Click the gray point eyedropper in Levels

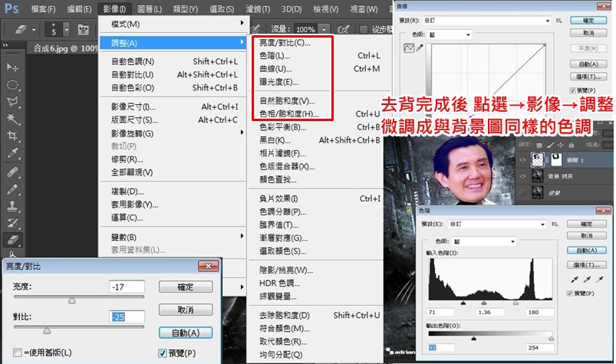(x=587, y=280)
